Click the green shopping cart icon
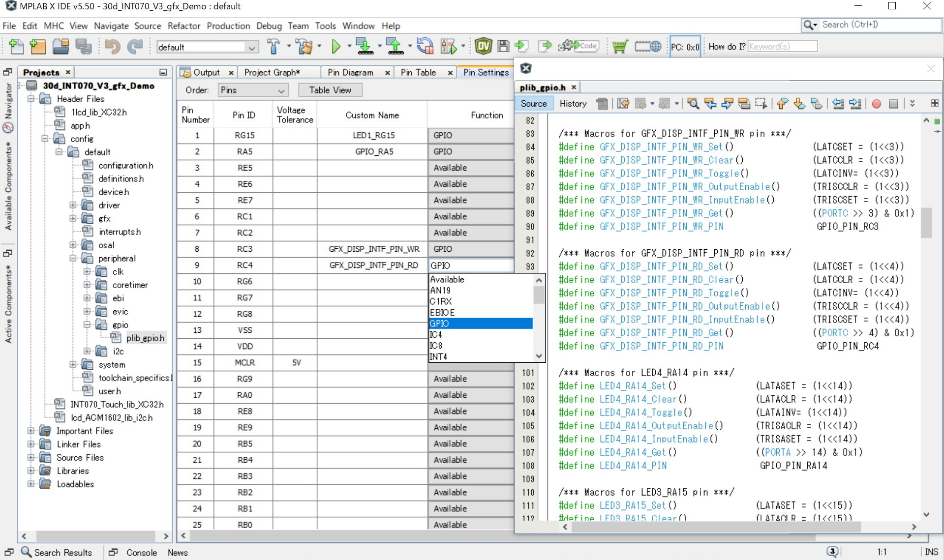944x560 pixels. click(620, 47)
